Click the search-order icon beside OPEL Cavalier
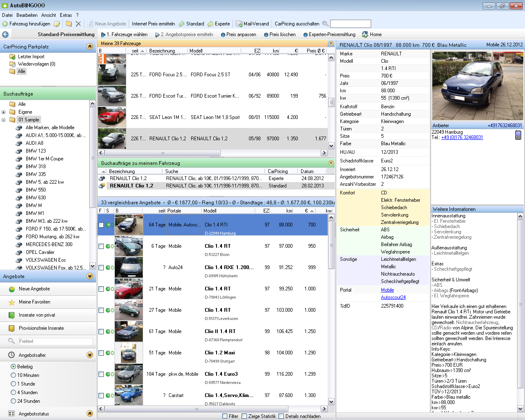 [19, 252]
